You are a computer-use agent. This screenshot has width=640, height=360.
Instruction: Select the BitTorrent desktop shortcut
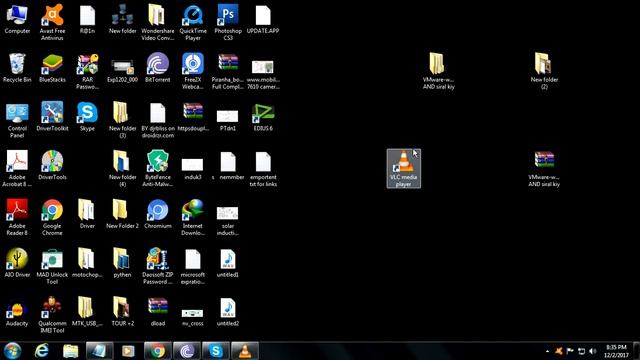pos(158,68)
